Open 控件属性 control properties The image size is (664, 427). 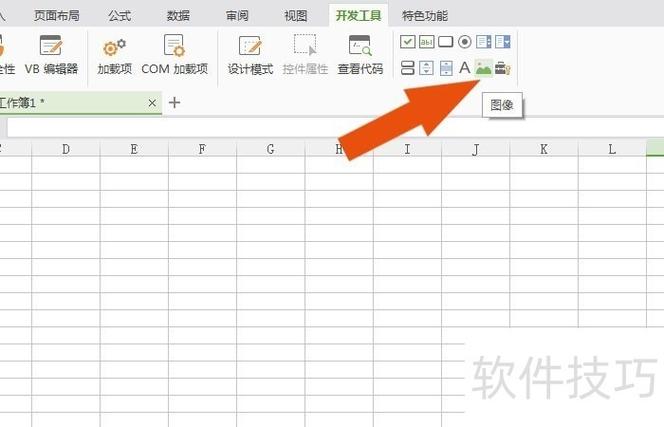pos(305,55)
